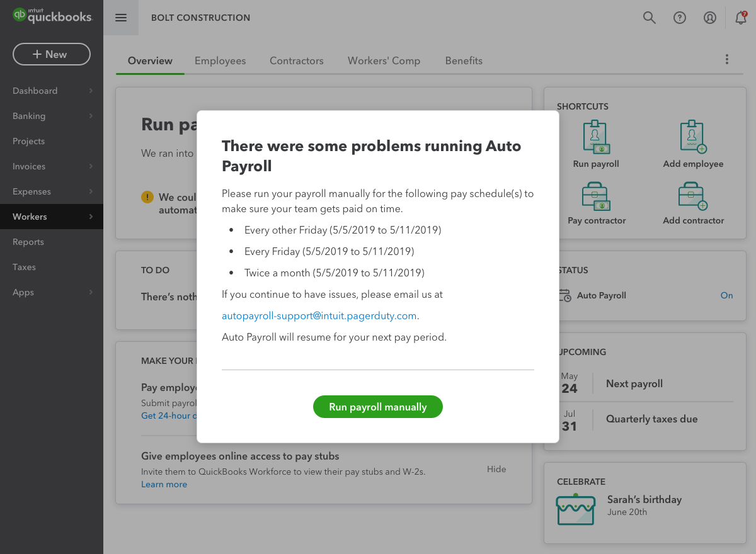Click the Twice a month schedule line
Viewport: 756px width, 554px height.
click(x=335, y=273)
